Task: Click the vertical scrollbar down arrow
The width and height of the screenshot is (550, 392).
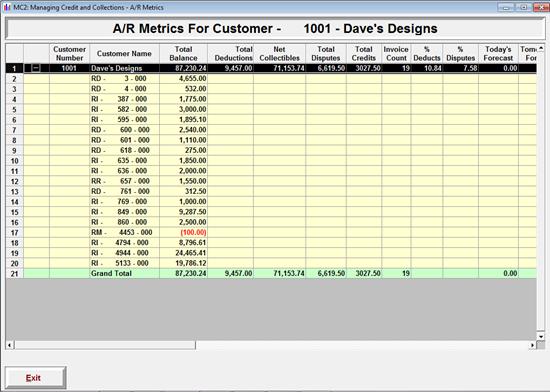Action: [x=541, y=336]
